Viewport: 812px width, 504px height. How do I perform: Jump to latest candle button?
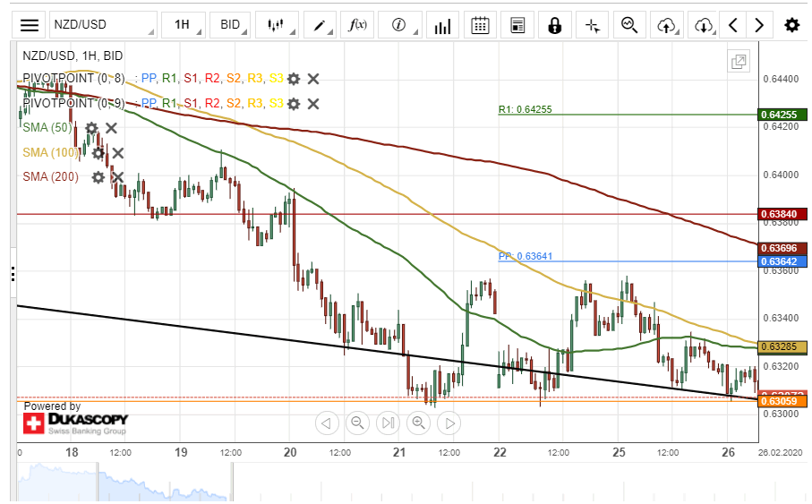click(388, 423)
